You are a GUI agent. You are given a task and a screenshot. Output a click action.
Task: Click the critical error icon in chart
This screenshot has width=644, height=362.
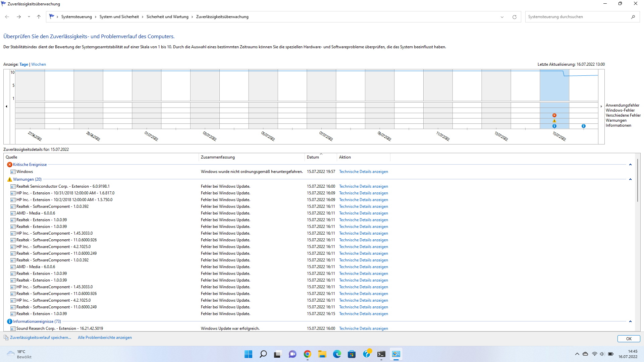coord(554,115)
